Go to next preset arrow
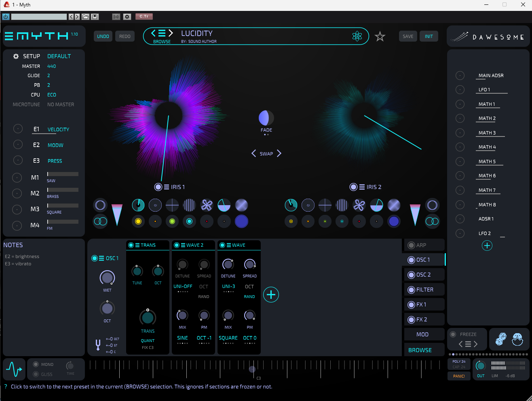This screenshot has width=532, height=401. 171,33
